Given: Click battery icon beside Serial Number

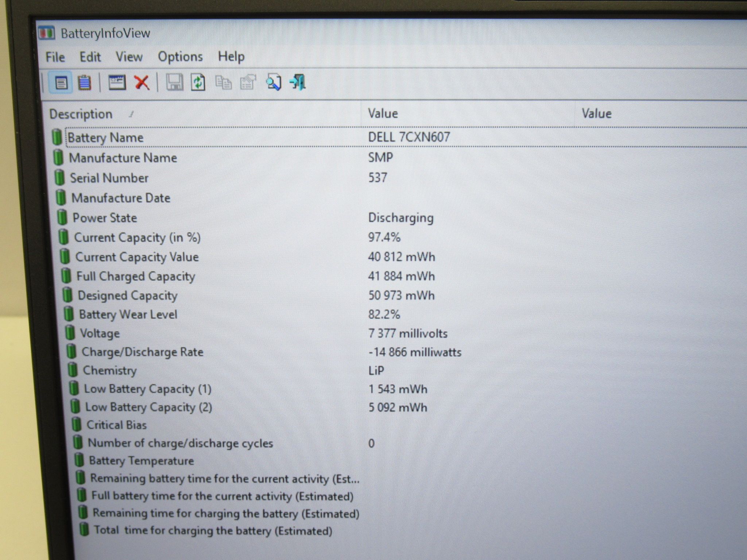Looking at the screenshot, I should coord(59,178).
